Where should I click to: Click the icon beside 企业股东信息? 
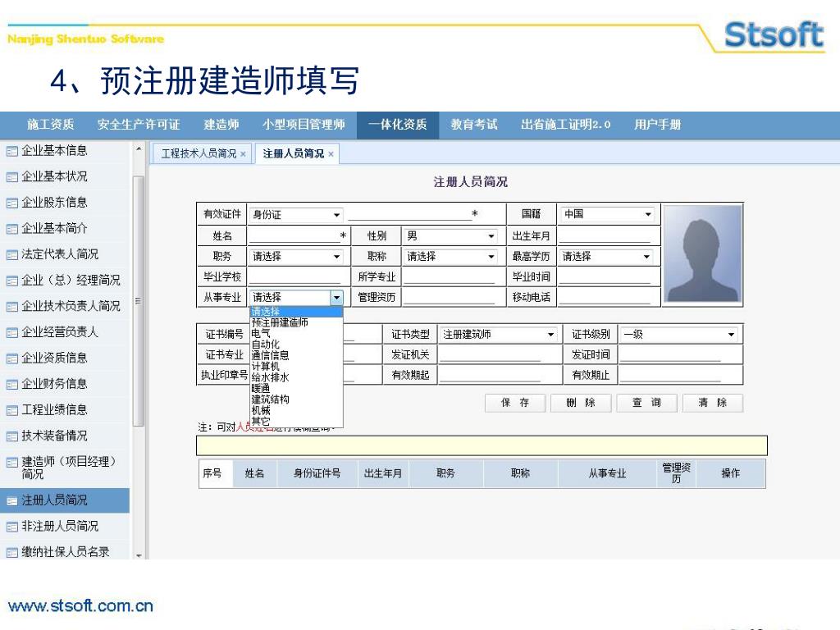12,203
